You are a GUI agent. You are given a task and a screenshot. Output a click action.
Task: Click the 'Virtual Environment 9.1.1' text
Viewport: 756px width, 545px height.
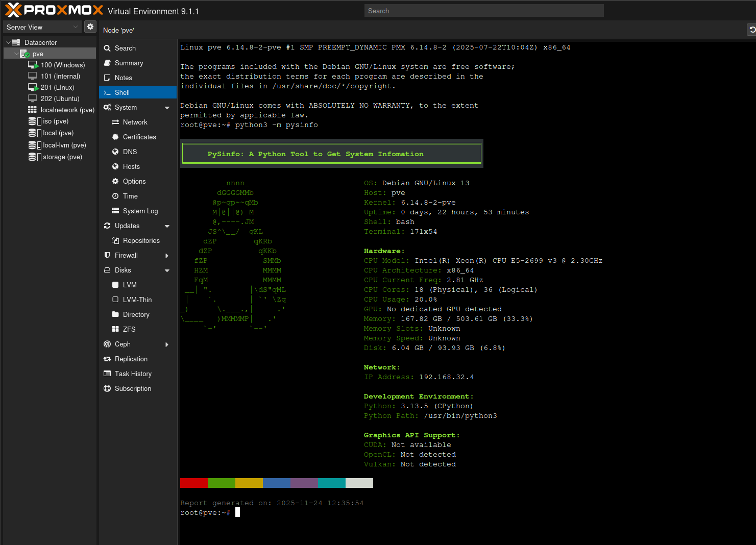point(153,11)
